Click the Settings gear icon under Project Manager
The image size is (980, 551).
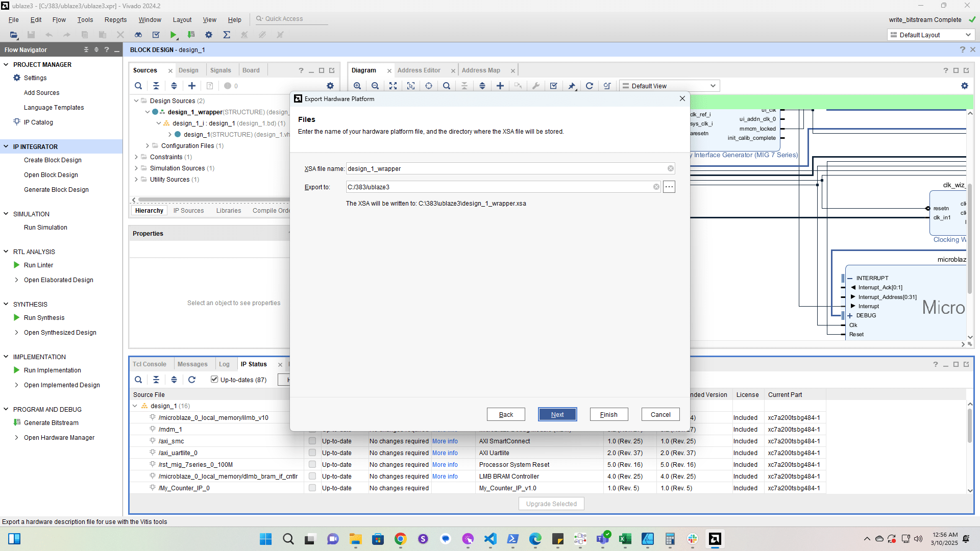pyautogui.click(x=17, y=78)
